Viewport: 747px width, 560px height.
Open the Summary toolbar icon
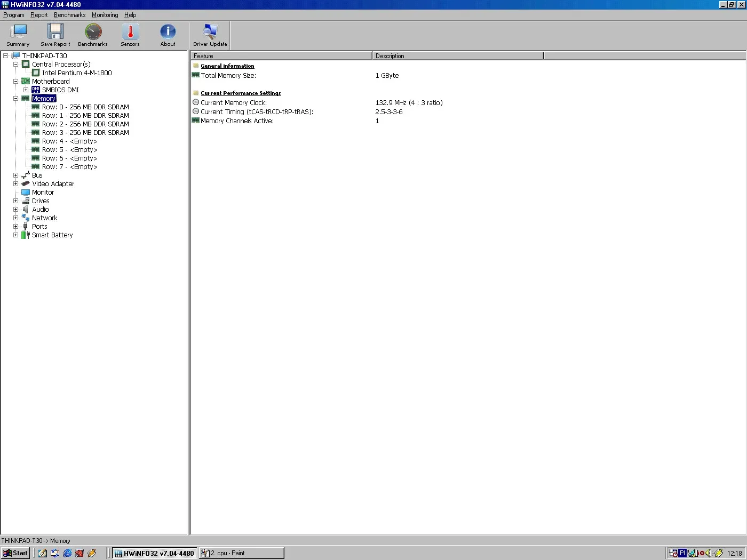(x=18, y=35)
